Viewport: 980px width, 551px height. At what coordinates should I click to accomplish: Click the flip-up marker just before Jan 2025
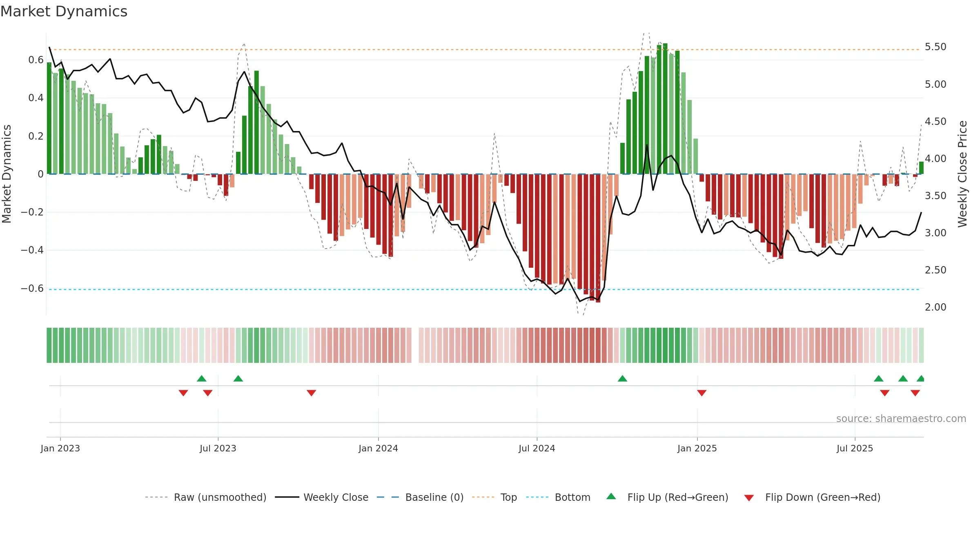(623, 378)
